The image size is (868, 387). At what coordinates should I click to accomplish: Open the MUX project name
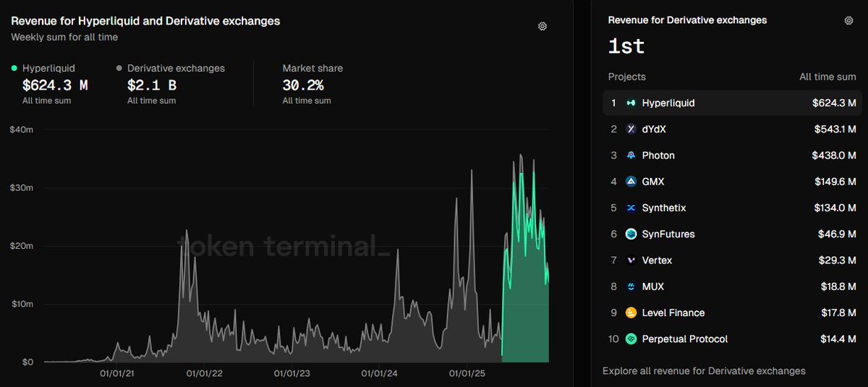click(653, 286)
